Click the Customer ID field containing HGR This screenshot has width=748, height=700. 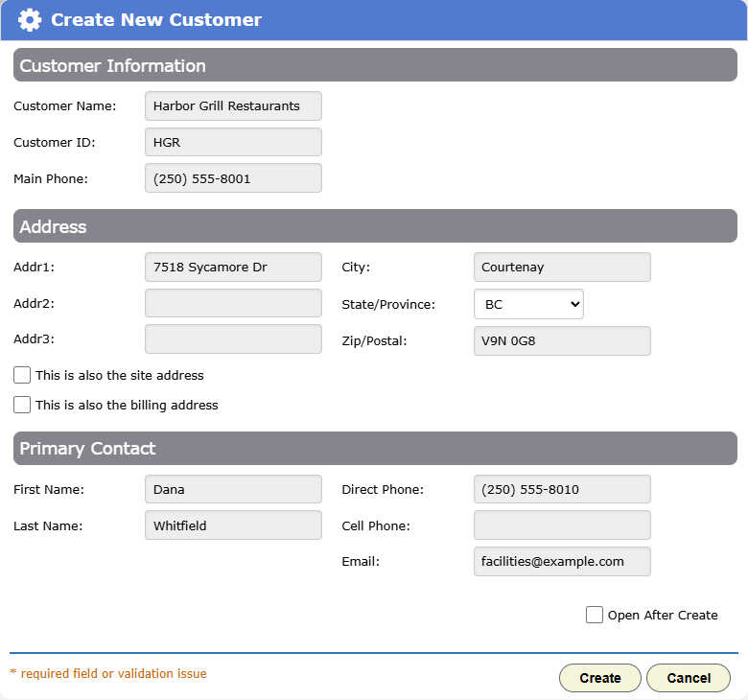(233, 142)
